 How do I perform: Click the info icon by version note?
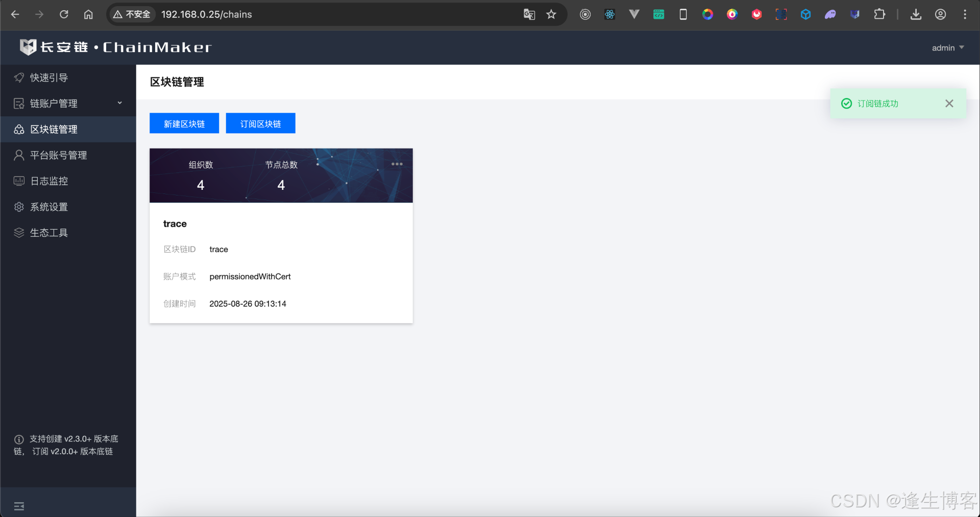[x=19, y=439]
